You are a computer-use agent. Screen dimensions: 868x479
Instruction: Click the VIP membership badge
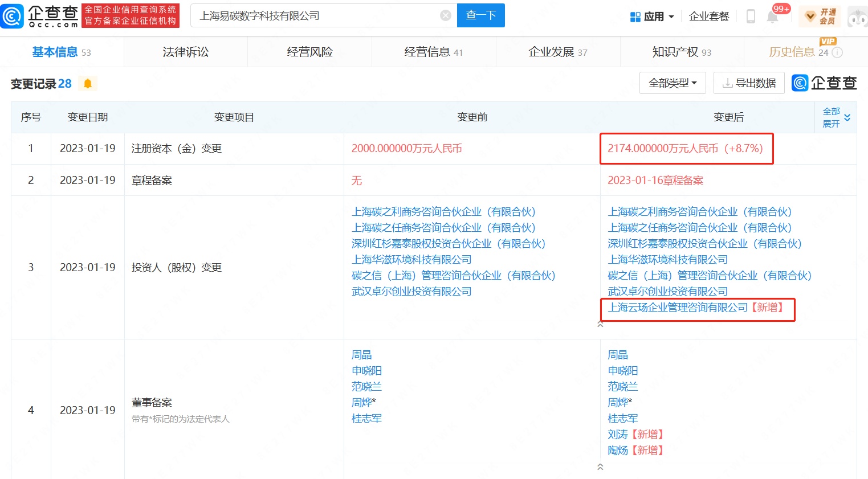click(x=820, y=17)
